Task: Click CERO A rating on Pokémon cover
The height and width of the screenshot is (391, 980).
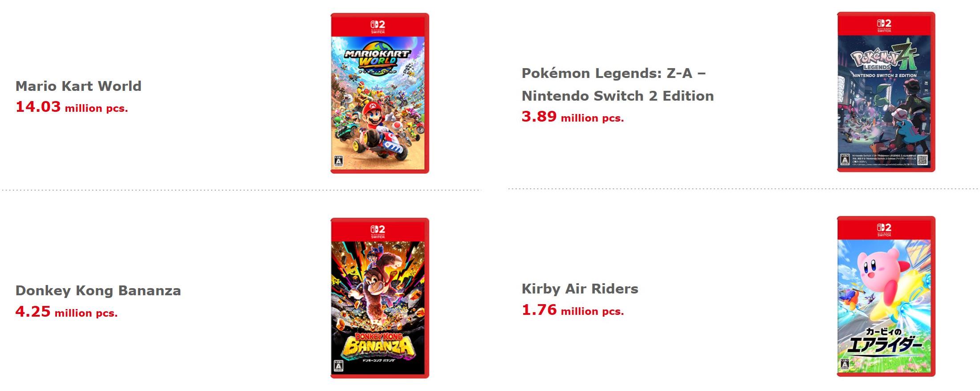Action: point(844,159)
